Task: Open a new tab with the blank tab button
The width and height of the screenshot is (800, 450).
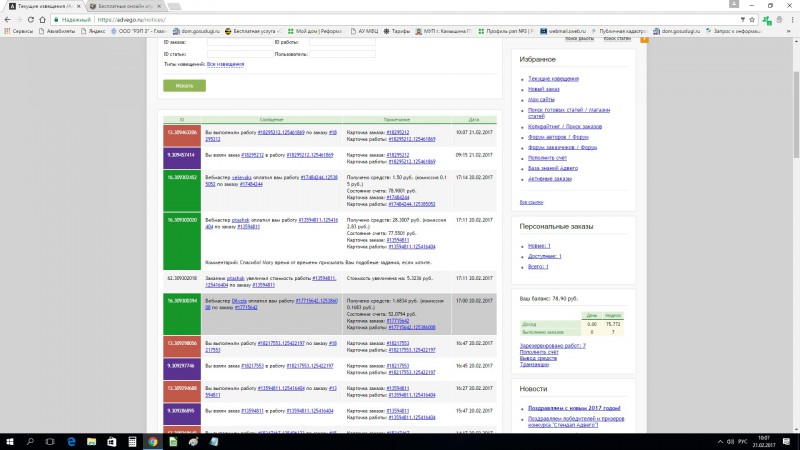Action: click(x=174, y=6)
